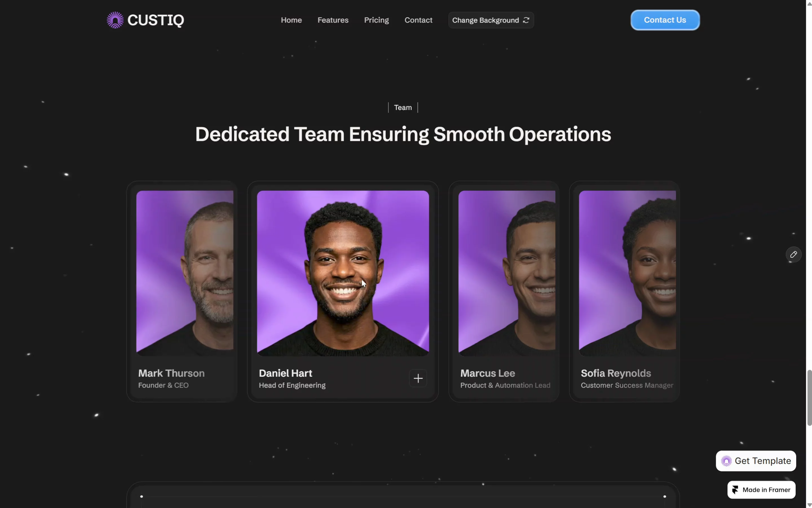Select Mark Thurson's portrait photo
Image resolution: width=812 pixels, height=508 pixels.
pyautogui.click(x=185, y=273)
